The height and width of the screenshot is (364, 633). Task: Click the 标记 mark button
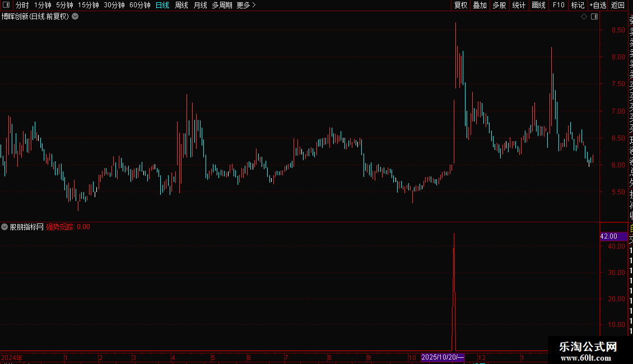578,5
